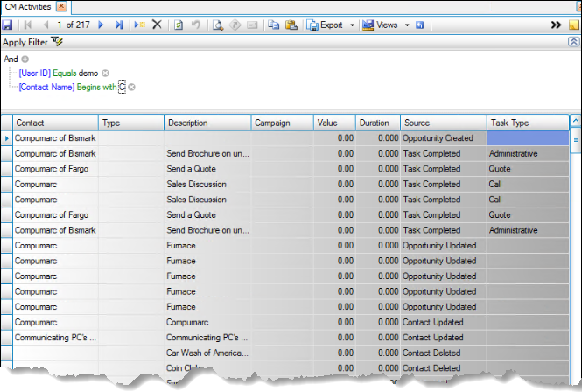The image size is (582, 392).
Task: Click the undo arrow icon
Action: 196,24
